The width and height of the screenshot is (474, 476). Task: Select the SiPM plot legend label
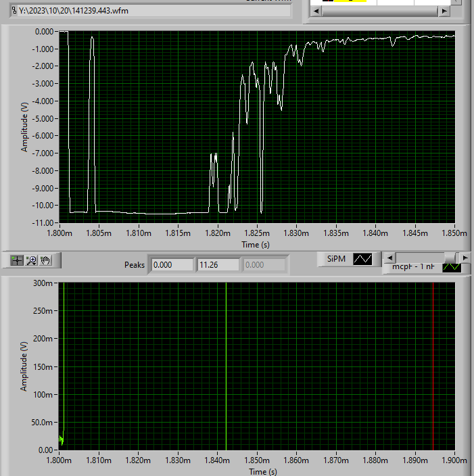336,259
